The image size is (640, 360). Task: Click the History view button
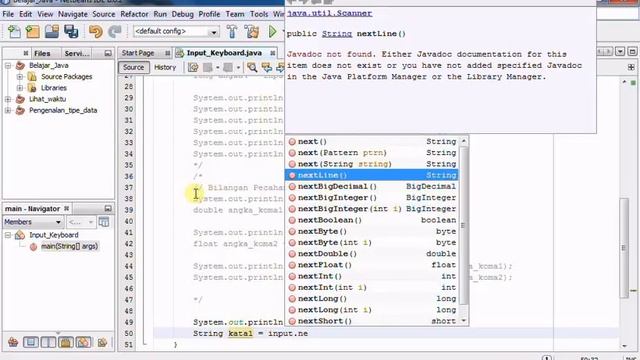[x=165, y=67]
